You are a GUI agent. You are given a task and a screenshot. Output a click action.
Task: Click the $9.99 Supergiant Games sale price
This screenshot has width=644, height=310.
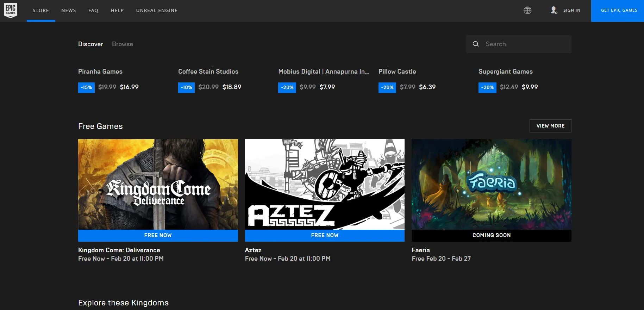[x=530, y=87]
